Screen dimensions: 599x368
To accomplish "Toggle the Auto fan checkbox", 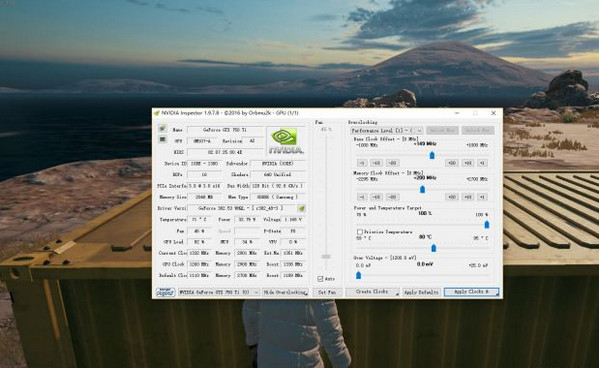I will coord(320,279).
